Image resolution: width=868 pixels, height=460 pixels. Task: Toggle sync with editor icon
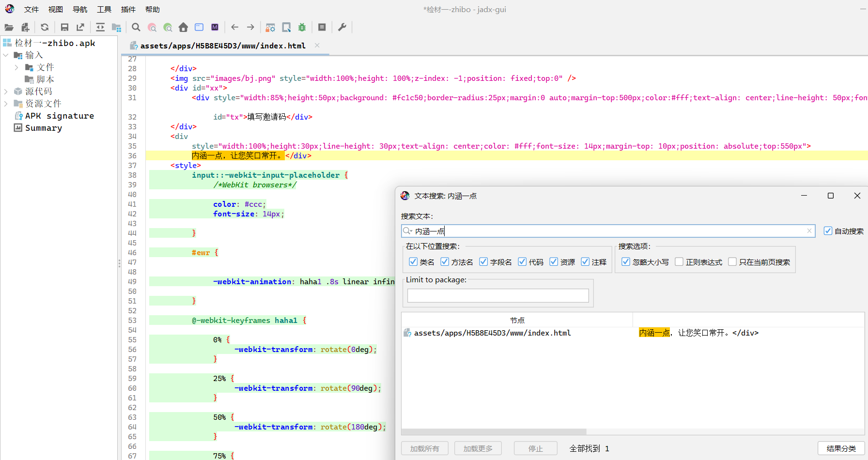click(x=100, y=27)
